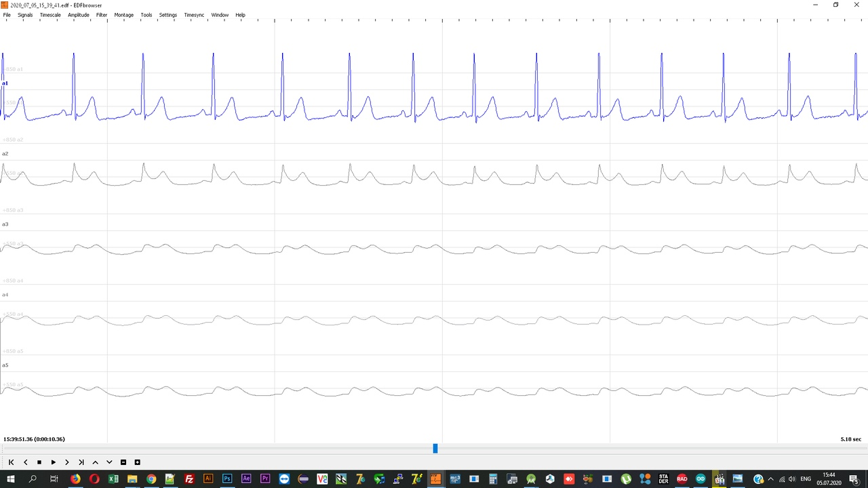
Task: Launch Adobe After Effects from the taskbar
Action: click(x=246, y=479)
